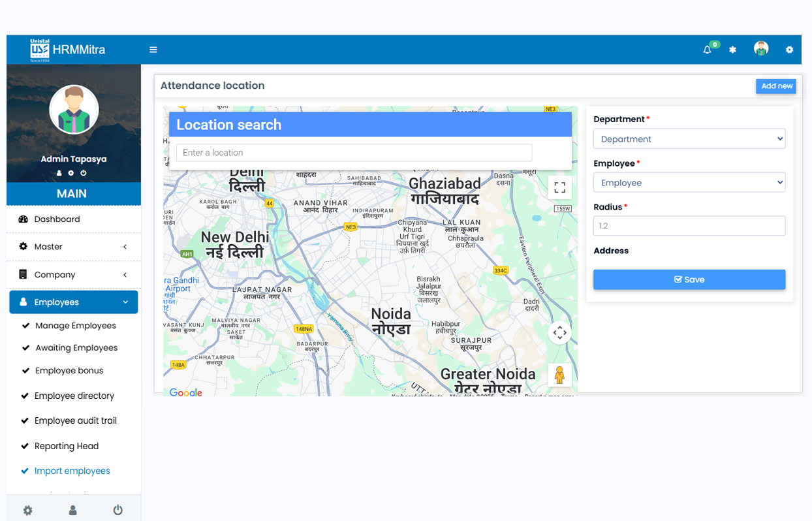Expand the Company menu
Screen dimensions: 812x521
pyautogui.click(x=74, y=275)
